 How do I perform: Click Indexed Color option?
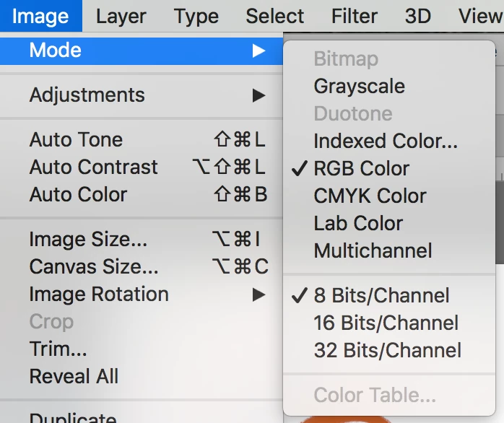point(385,141)
